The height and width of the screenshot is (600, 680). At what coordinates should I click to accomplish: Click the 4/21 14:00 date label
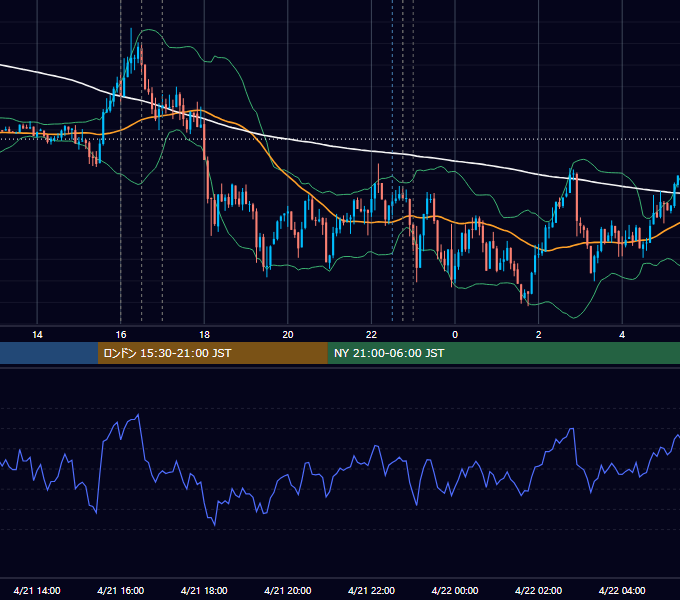point(37,590)
